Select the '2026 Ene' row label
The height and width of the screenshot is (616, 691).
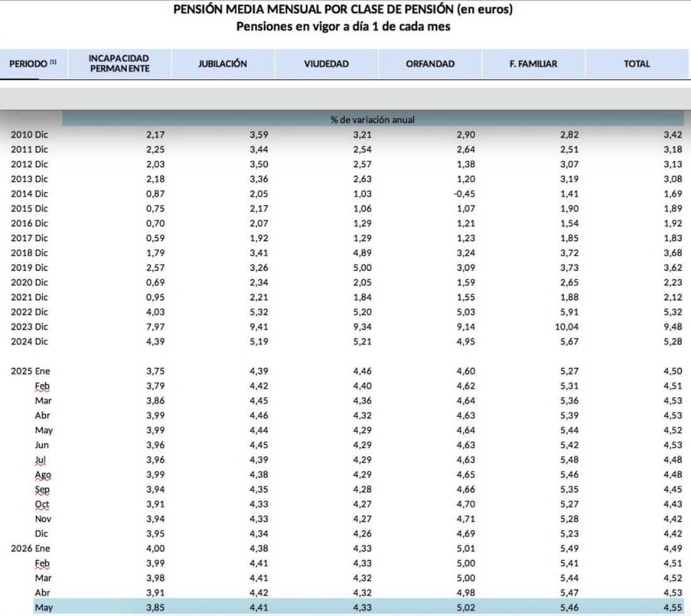[30, 549]
